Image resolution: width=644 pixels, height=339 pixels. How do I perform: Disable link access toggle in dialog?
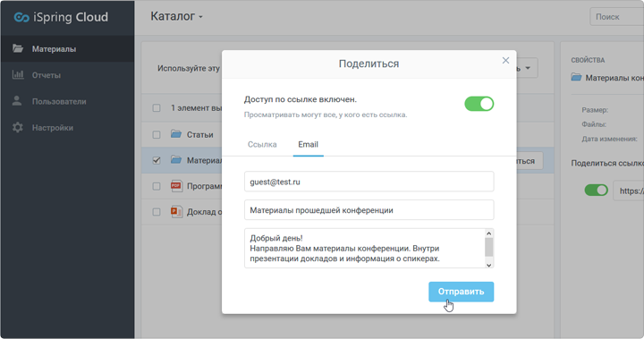(479, 104)
